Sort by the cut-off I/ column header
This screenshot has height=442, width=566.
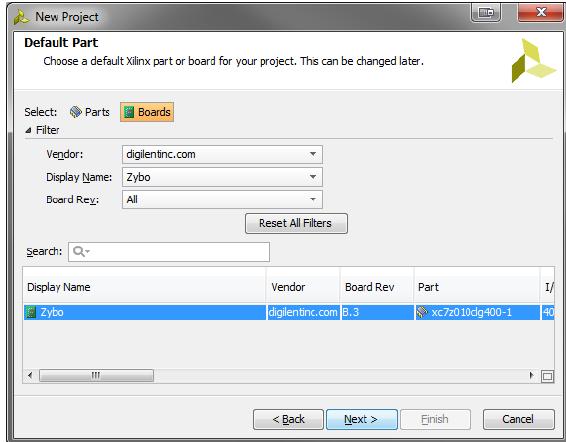click(548, 287)
